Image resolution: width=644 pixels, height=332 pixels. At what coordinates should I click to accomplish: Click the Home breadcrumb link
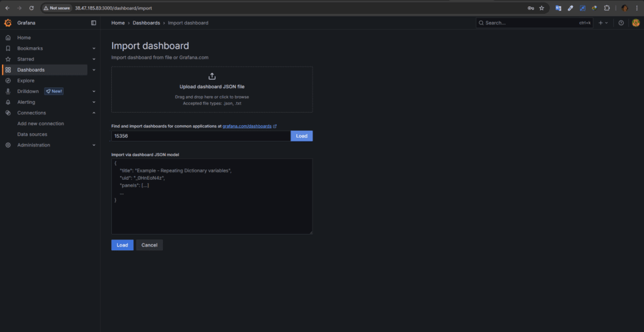(x=118, y=23)
